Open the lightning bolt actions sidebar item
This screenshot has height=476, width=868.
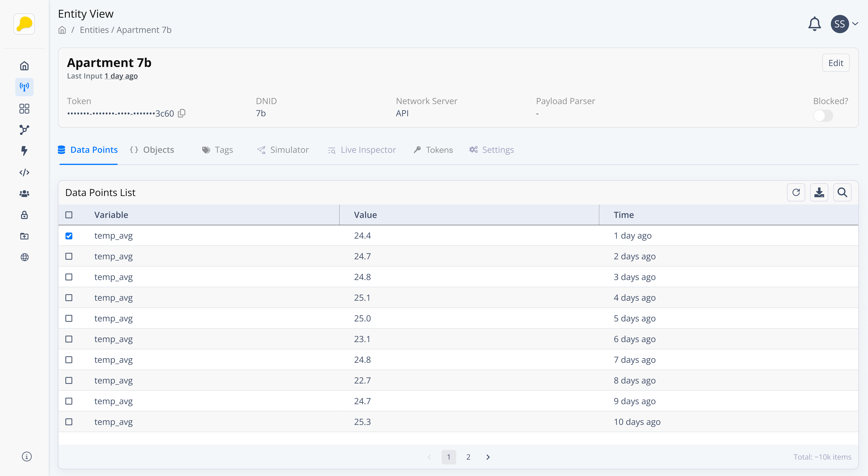pyautogui.click(x=24, y=151)
